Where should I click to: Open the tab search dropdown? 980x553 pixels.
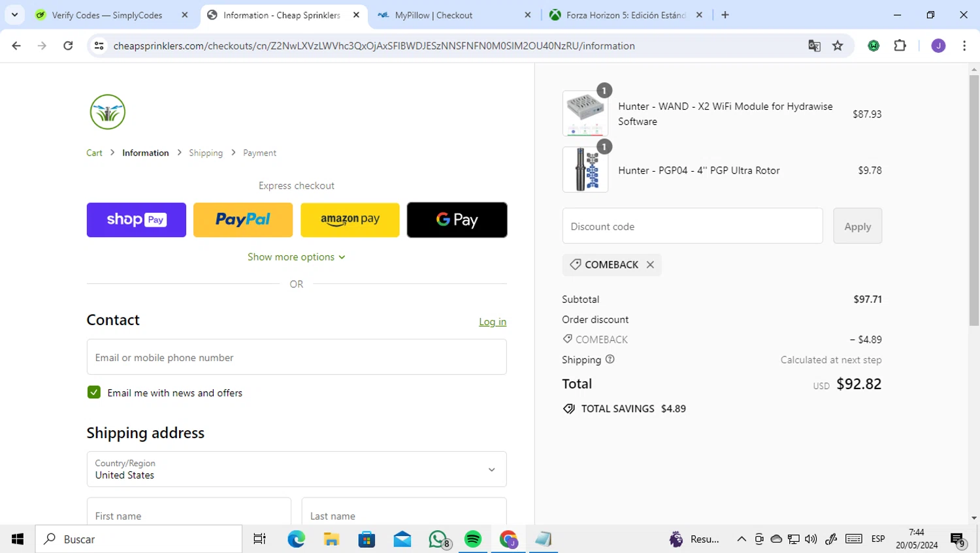coord(14,14)
